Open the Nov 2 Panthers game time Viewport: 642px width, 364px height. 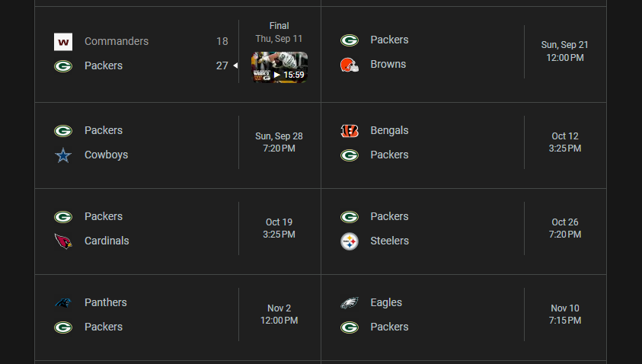click(279, 314)
